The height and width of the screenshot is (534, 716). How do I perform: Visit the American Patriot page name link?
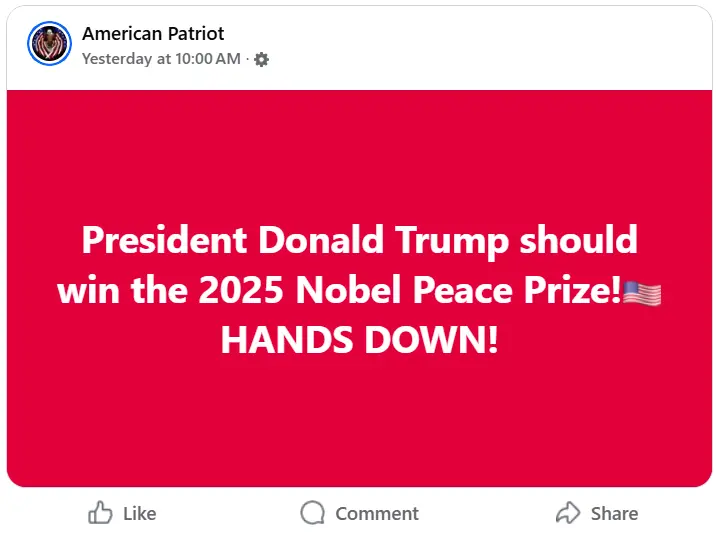click(153, 34)
